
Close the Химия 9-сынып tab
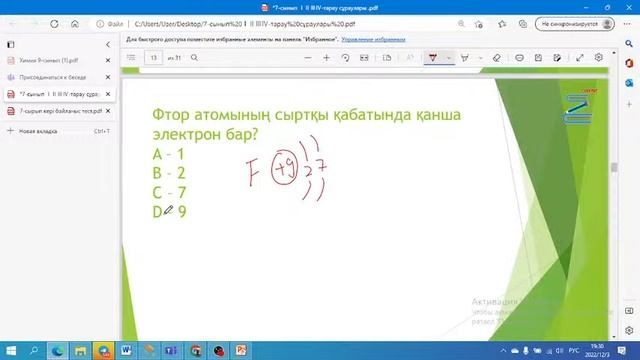pos(108,60)
